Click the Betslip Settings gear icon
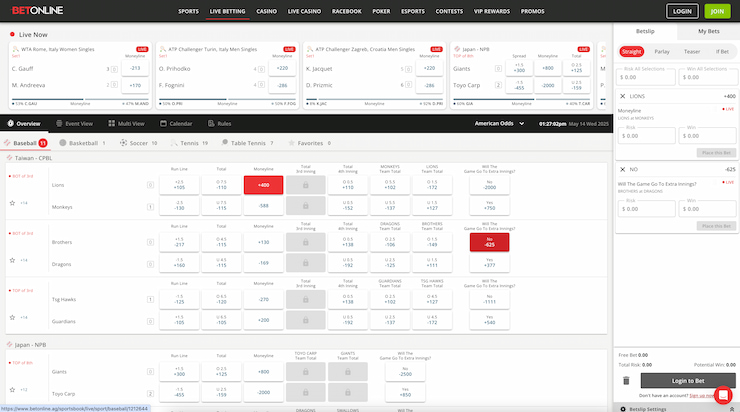 [623, 409]
